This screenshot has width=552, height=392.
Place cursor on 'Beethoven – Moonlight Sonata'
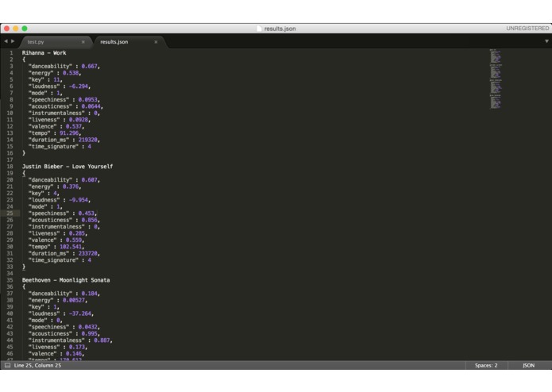point(66,280)
